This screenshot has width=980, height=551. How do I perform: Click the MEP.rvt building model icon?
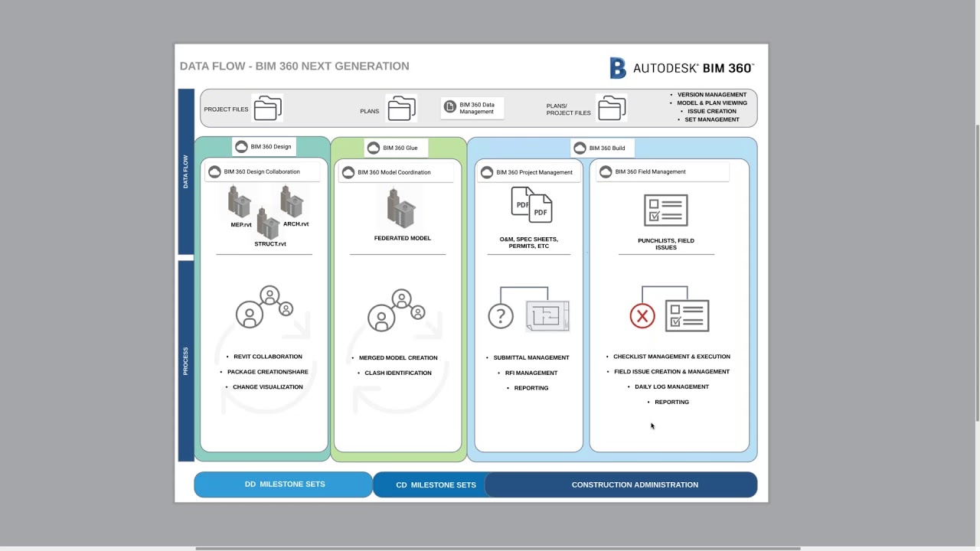point(240,203)
